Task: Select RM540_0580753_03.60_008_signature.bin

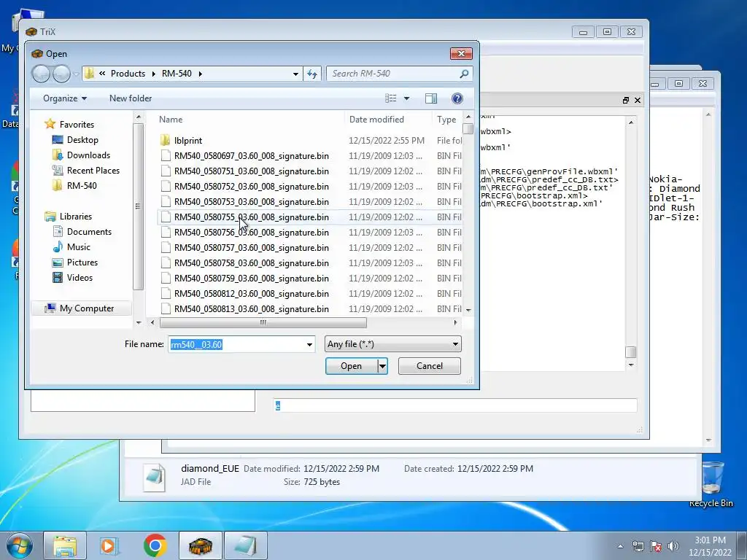Action: (x=251, y=201)
